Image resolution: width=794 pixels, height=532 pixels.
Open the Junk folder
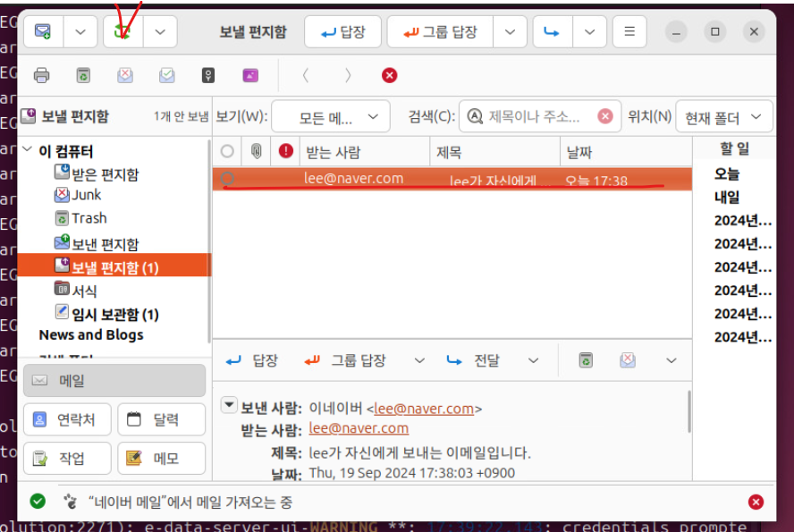[78, 195]
